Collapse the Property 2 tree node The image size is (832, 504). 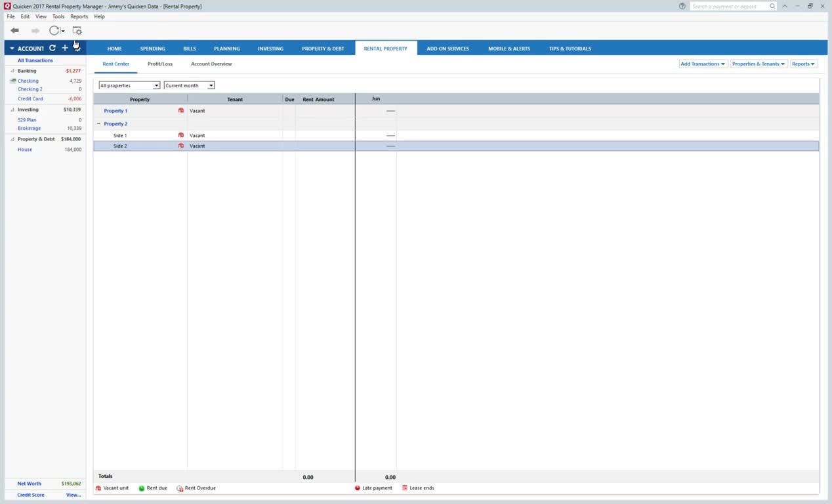point(99,124)
